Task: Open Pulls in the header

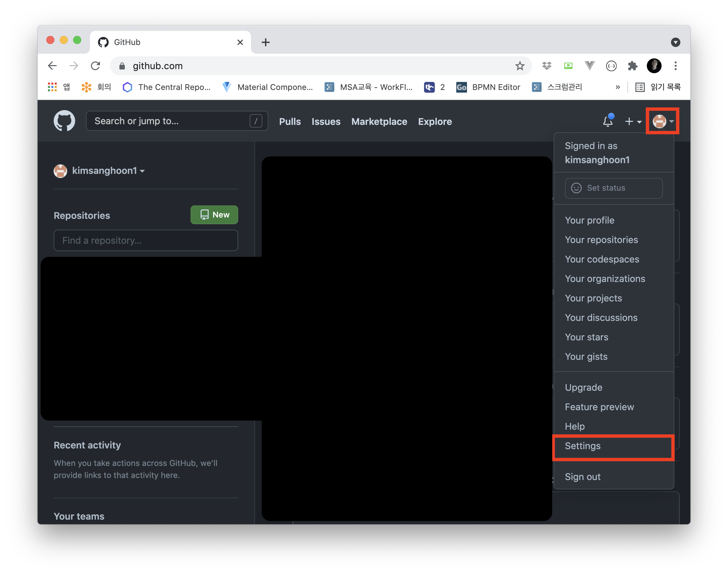Action: point(290,122)
